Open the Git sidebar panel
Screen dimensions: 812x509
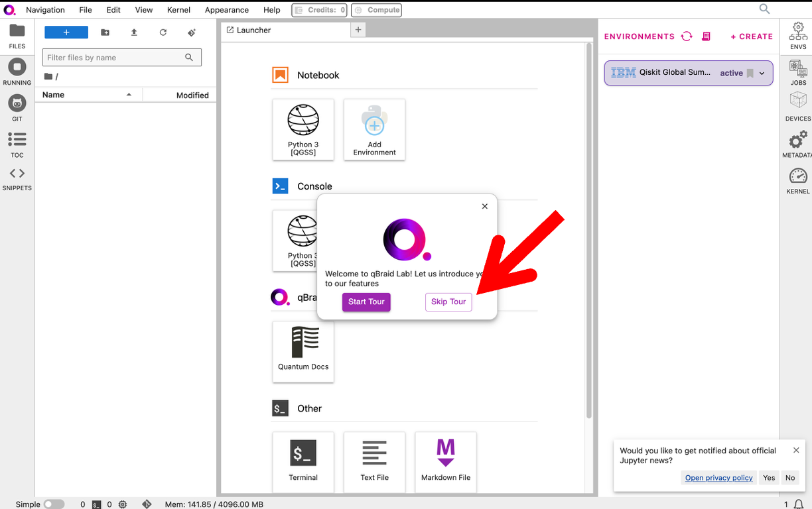[17, 109]
